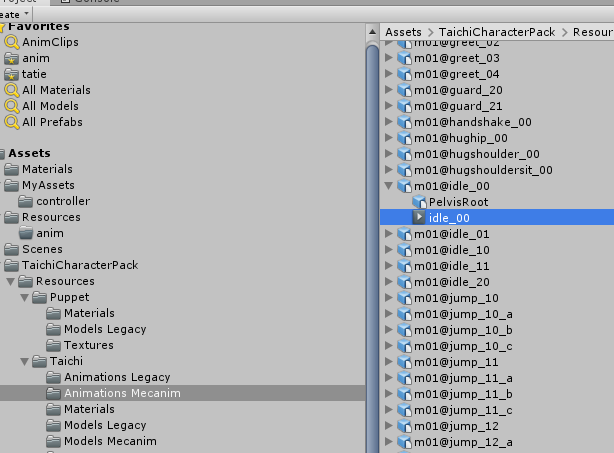Click the Textures folder icon
The image size is (614, 453).
click(53, 345)
